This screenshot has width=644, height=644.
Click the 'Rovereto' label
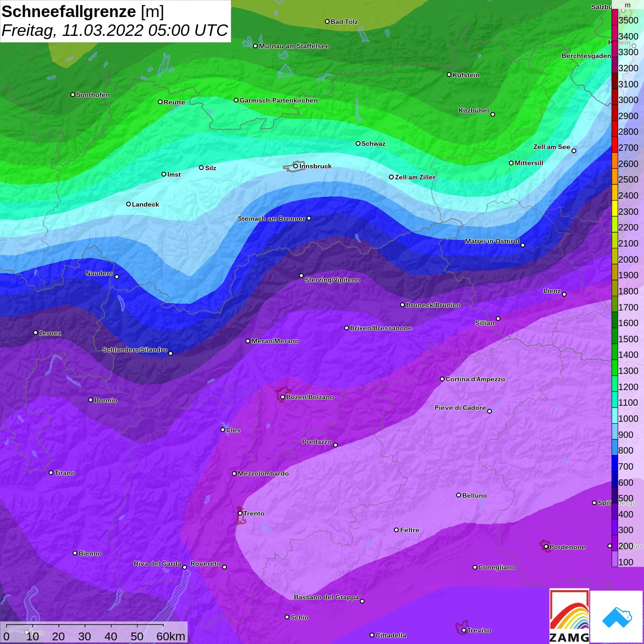(x=206, y=563)
